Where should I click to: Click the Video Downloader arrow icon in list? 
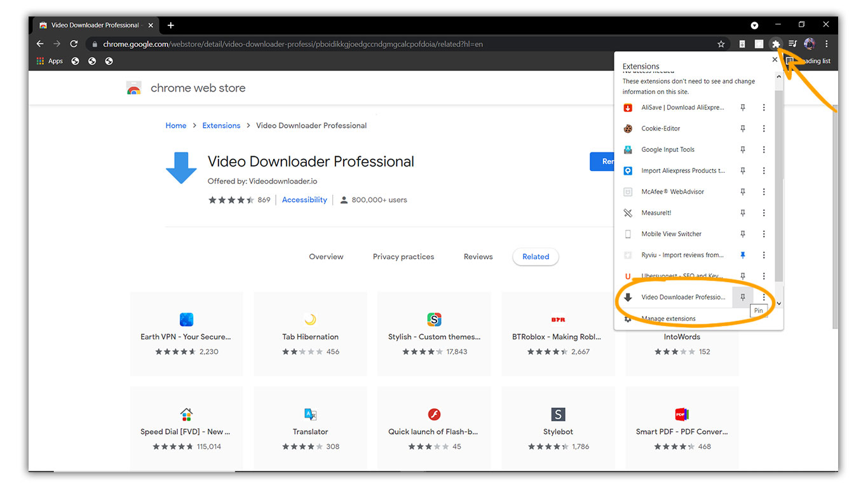click(x=628, y=297)
